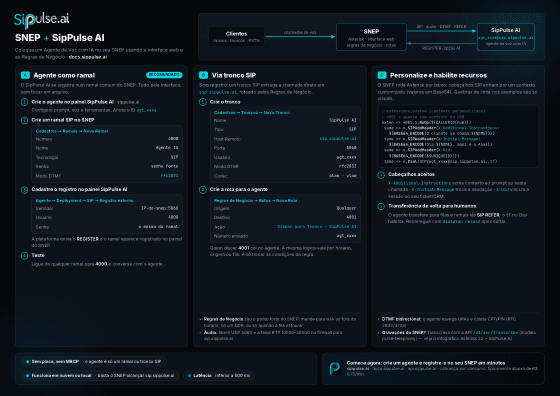Click the 'Servidor' row with IP-do-snep:5060

click(107, 208)
